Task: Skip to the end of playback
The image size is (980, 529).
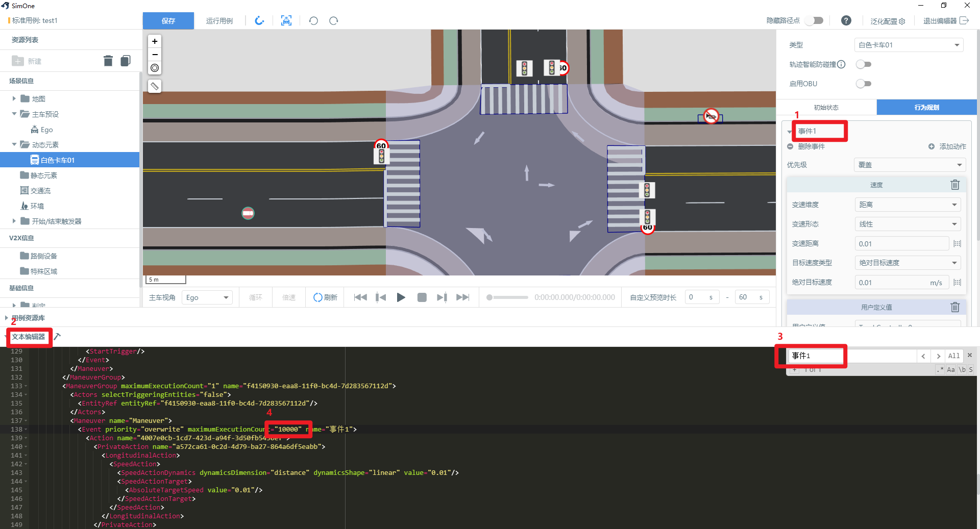Action: pyautogui.click(x=463, y=297)
